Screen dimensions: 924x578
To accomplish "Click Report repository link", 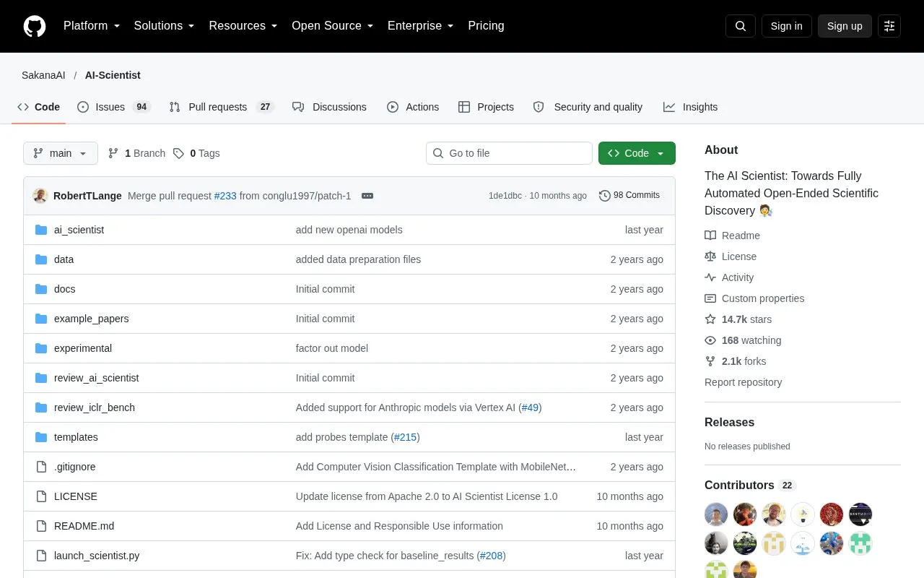I will coord(743,382).
